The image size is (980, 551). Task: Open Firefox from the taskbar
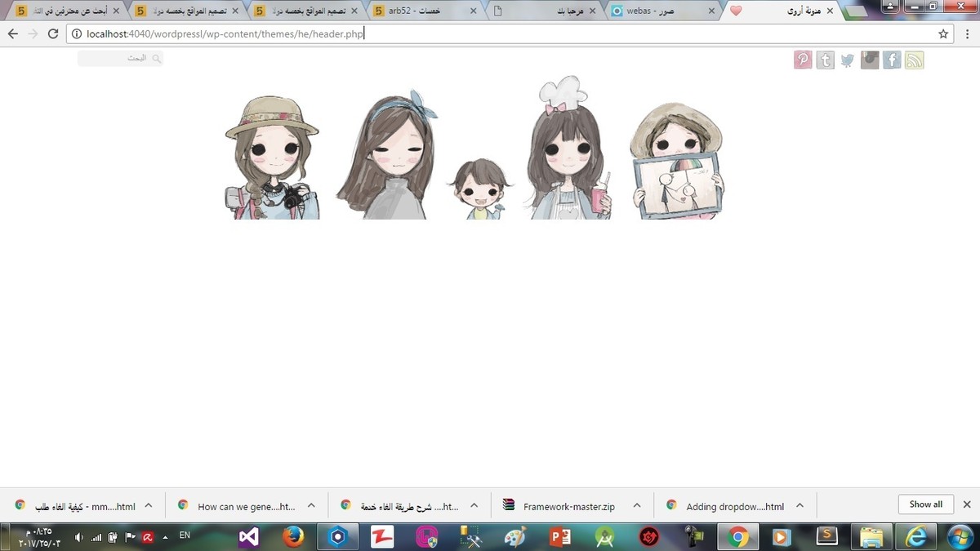[293, 537]
